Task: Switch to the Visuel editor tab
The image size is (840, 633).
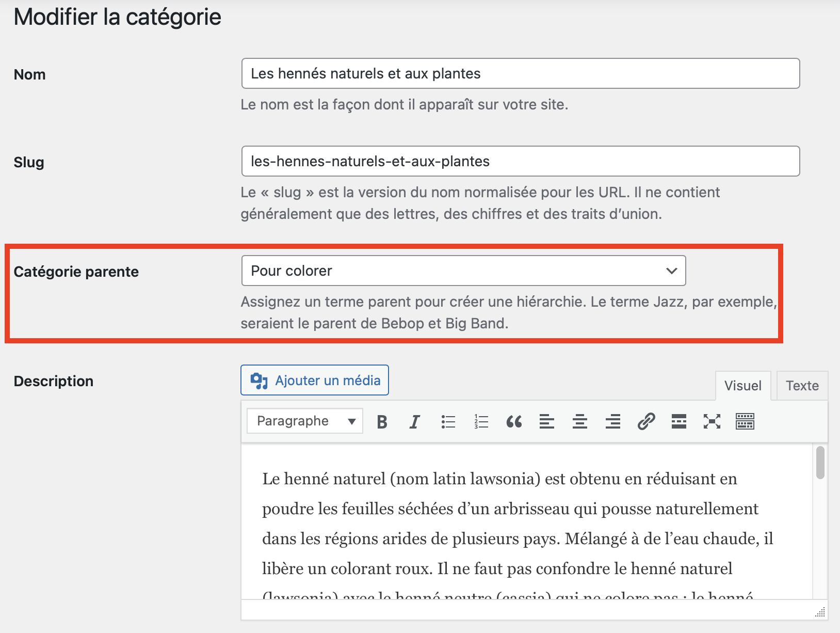Action: pyautogui.click(x=742, y=386)
